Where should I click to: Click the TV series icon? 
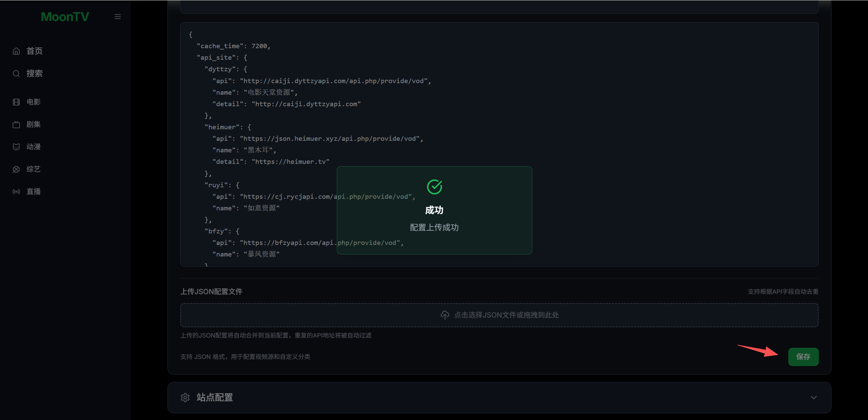pos(16,125)
